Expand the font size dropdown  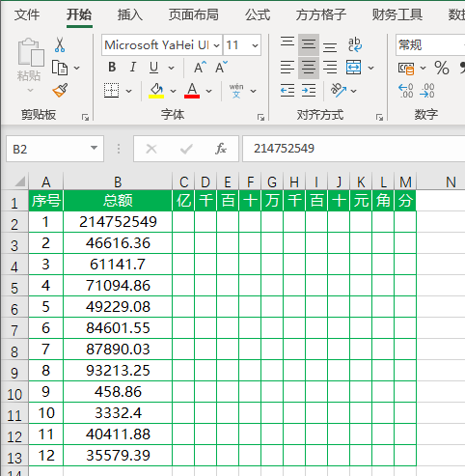tap(255, 45)
